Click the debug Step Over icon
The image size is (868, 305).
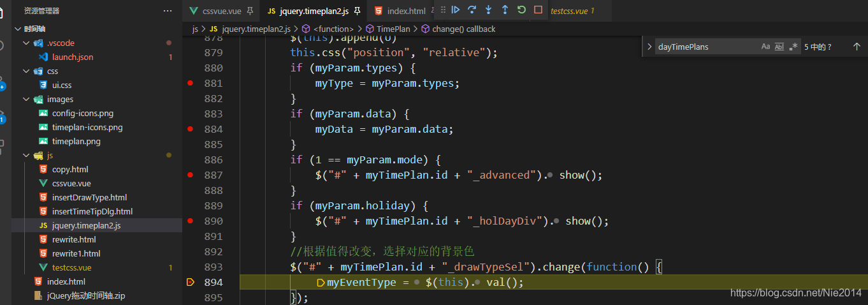[x=472, y=10]
